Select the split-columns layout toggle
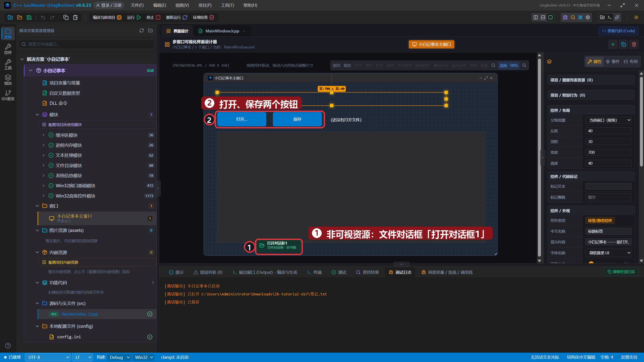Viewport: 644px width, 362px height. coord(536,17)
